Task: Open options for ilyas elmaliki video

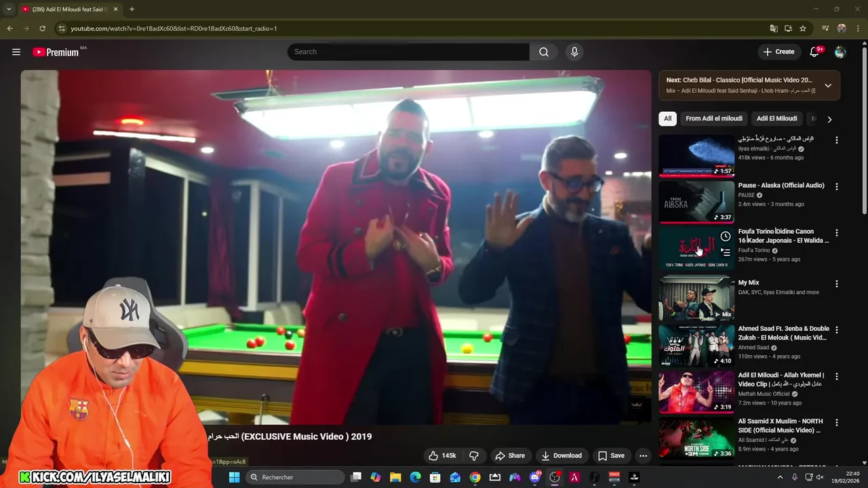Action: (x=836, y=140)
